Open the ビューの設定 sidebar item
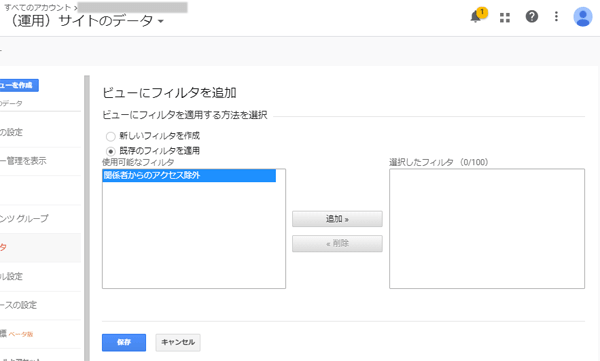Screen dimensions: 600x361 click(11, 132)
